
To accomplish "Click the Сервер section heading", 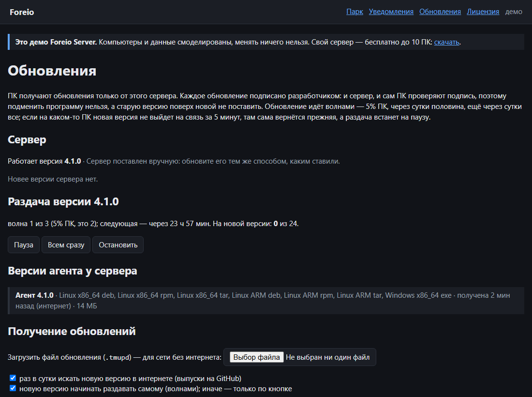I will [27, 140].
